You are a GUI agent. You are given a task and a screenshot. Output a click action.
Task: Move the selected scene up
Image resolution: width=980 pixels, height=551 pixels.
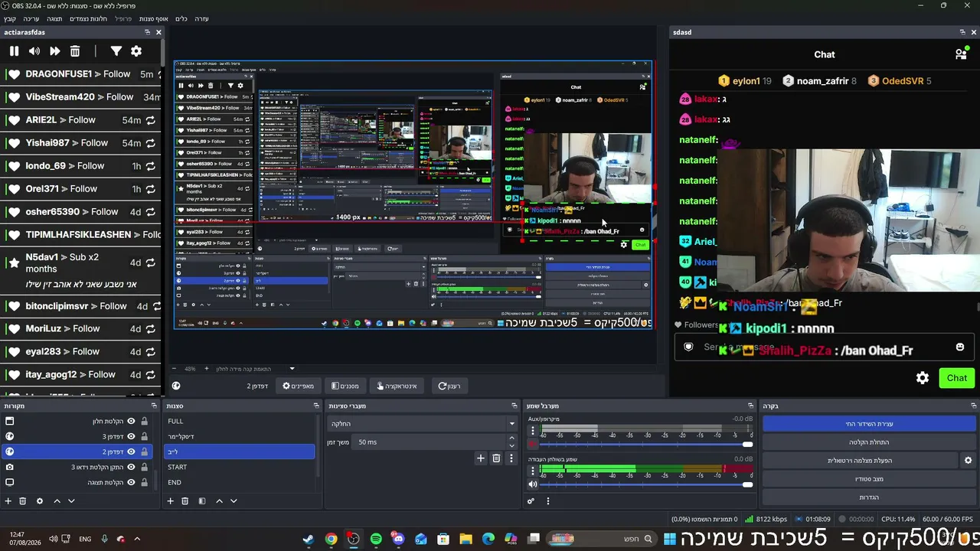[x=219, y=501]
